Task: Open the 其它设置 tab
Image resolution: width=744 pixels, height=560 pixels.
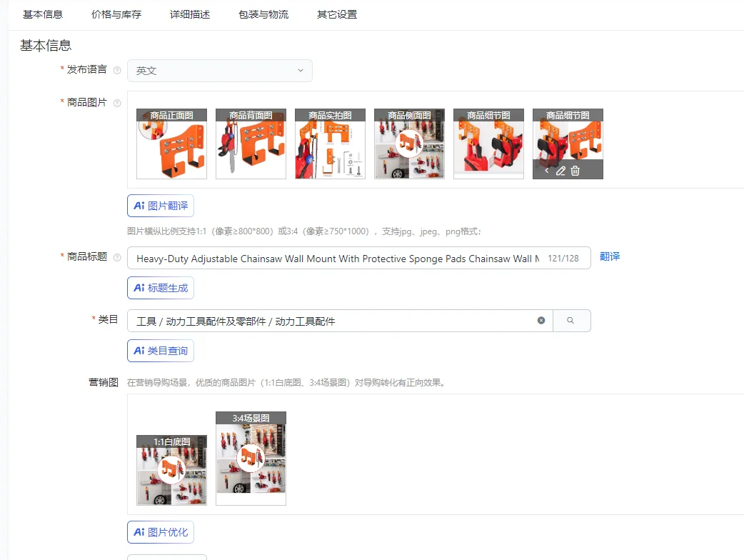Action: (337, 15)
